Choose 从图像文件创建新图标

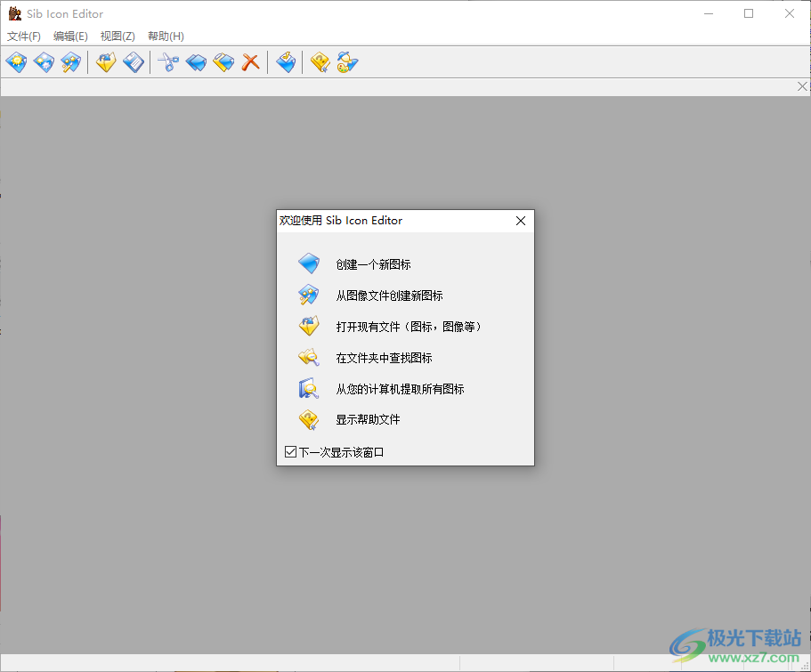point(389,296)
